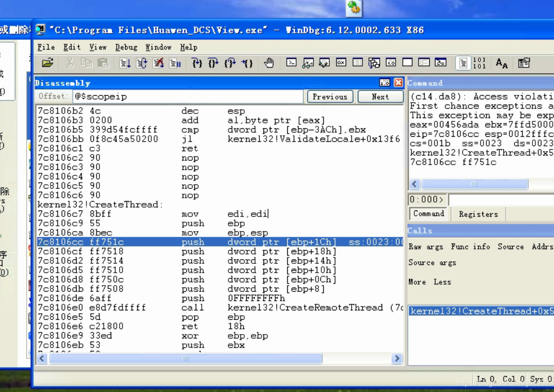Open the Help menu

[x=188, y=47]
